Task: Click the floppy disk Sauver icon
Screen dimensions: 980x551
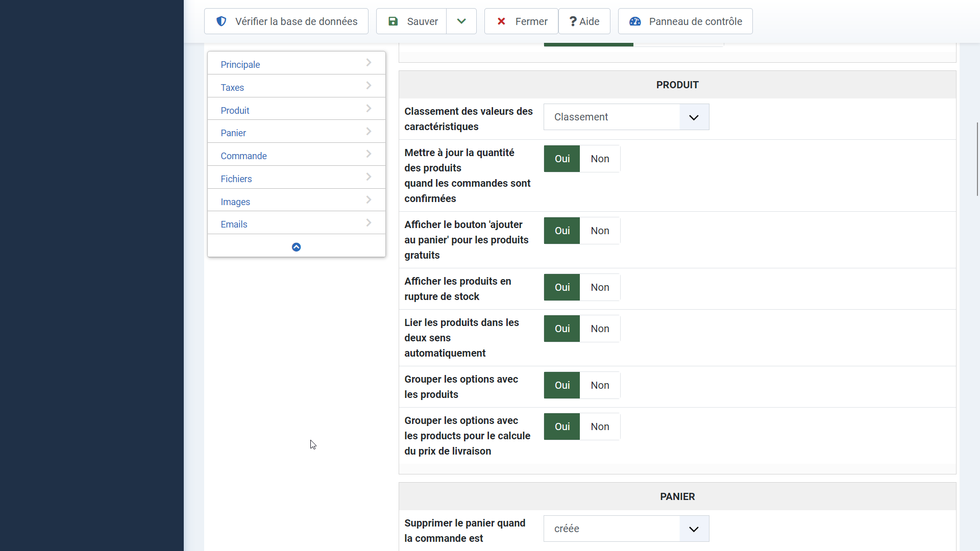Action: pyautogui.click(x=393, y=21)
